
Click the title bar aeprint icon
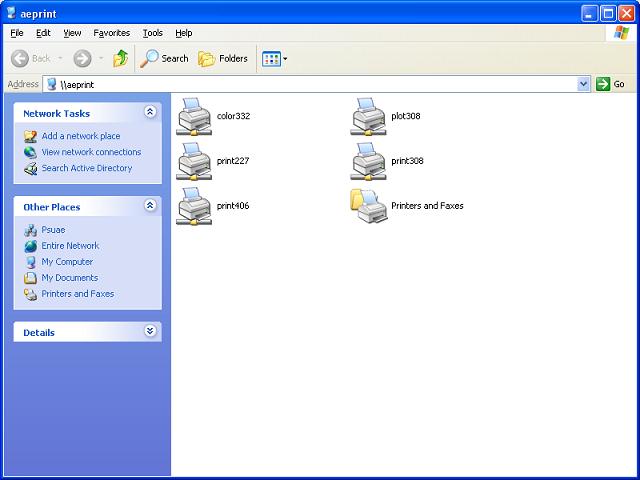11,13
